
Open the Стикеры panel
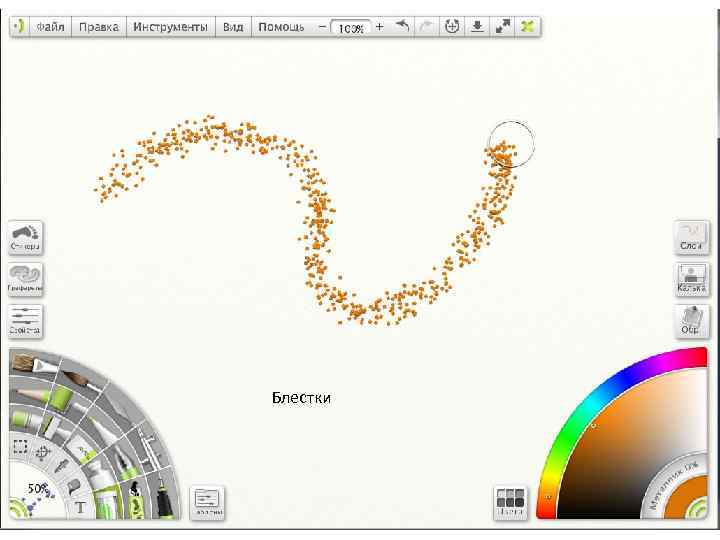pyautogui.click(x=25, y=237)
